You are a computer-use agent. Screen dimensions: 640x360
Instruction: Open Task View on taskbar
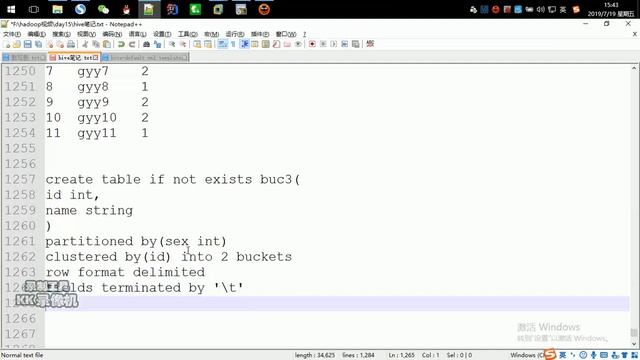pyautogui.click(x=34, y=9)
